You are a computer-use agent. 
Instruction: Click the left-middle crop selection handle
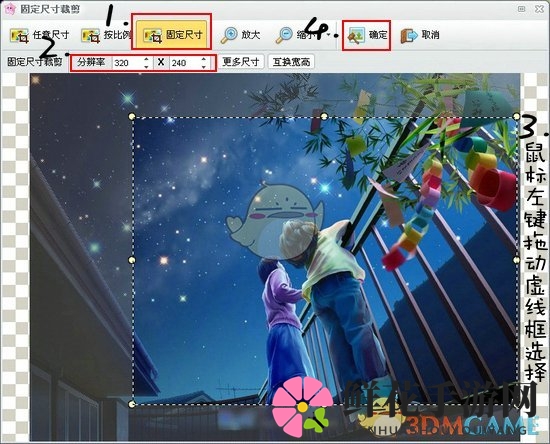(x=132, y=260)
